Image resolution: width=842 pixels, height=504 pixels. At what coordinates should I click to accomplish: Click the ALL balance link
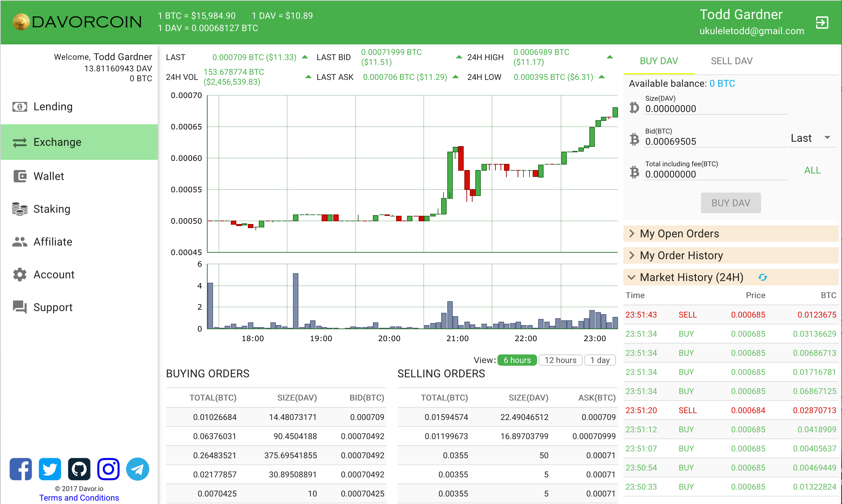pyautogui.click(x=812, y=170)
